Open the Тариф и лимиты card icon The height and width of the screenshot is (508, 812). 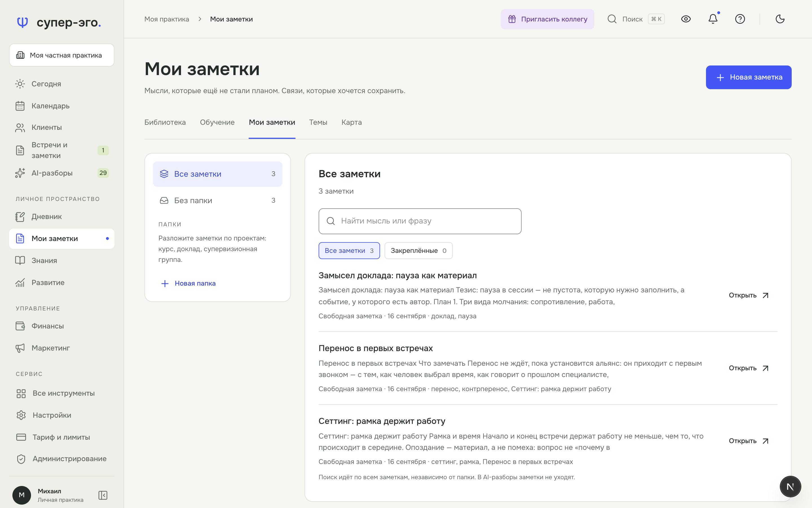[21, 437]
